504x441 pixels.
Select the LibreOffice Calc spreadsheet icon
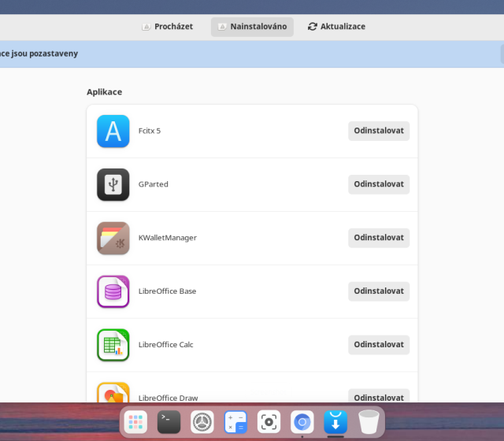113,345
